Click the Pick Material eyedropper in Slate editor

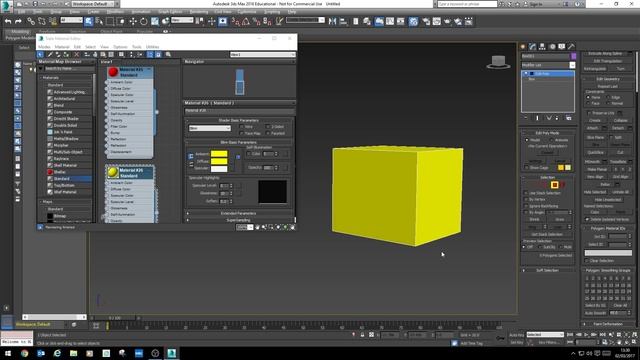[50, 54]
